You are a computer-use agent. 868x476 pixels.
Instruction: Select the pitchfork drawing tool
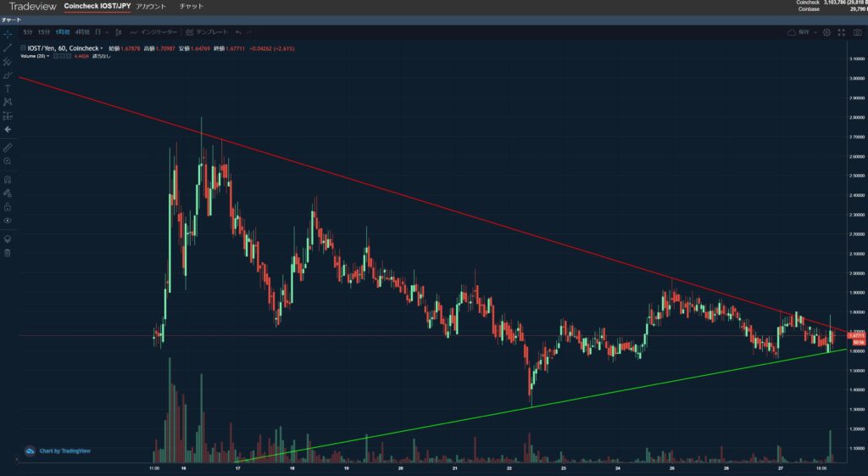click(x=7, y=61)
